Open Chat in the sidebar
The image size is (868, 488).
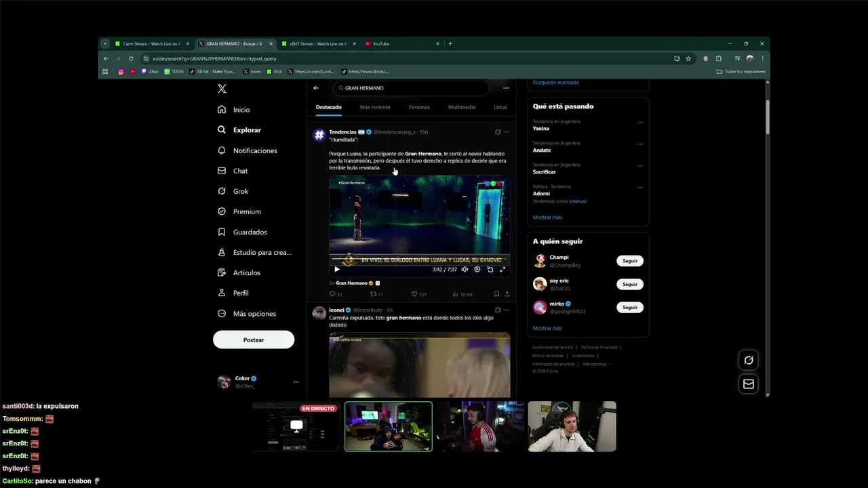[x=233, y=171]
